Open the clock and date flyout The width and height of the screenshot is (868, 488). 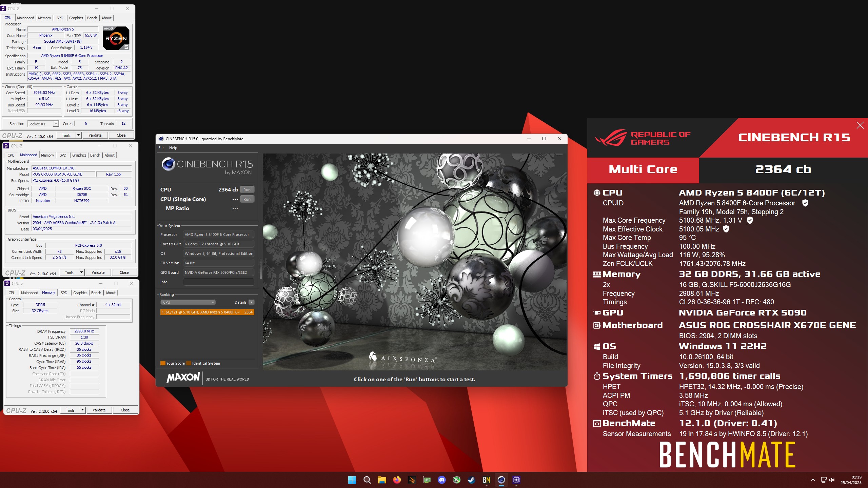coord(851,480)
